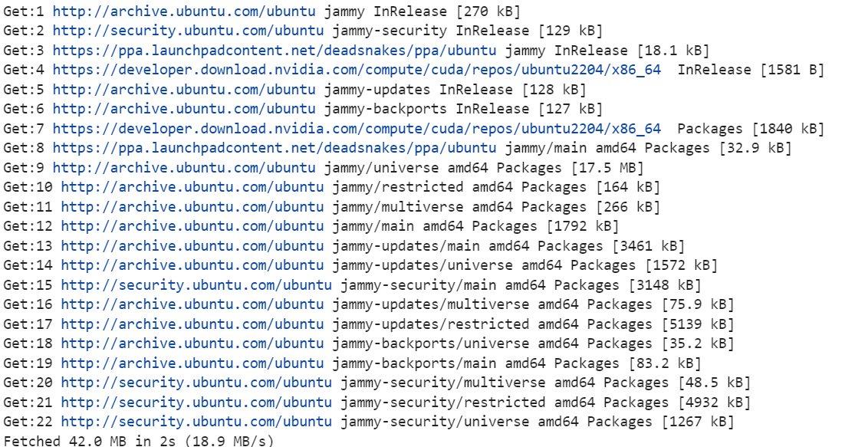Viewport: 868px width, 447px height.
Task: Open the archive.ubuntu.com link on Get:14 line
Action: pos(192,265)
